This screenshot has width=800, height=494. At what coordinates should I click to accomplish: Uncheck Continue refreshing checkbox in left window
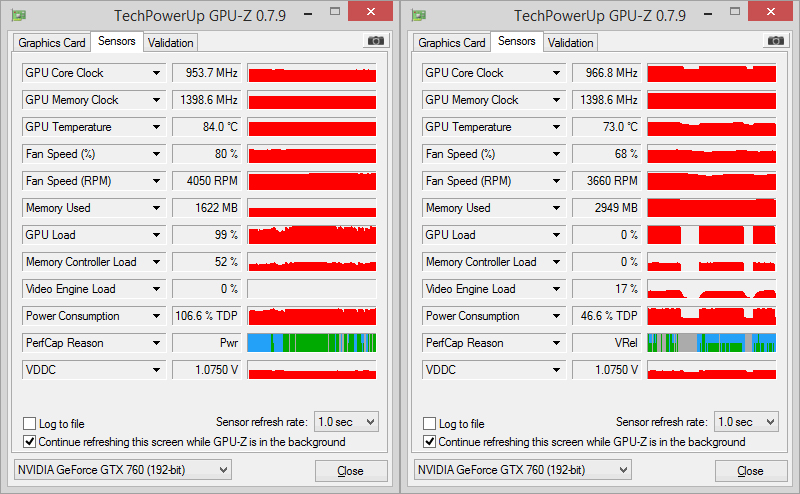pos(30,442)
